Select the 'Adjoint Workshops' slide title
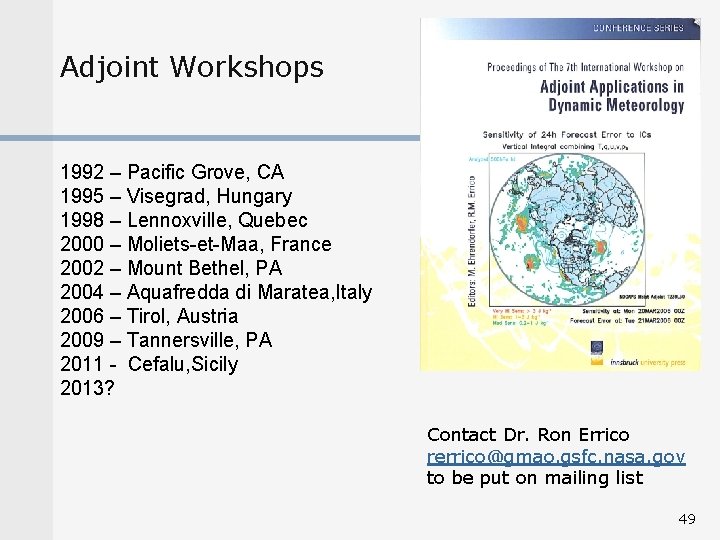Viewport: 720px width, 540px height. pos(192,67)
